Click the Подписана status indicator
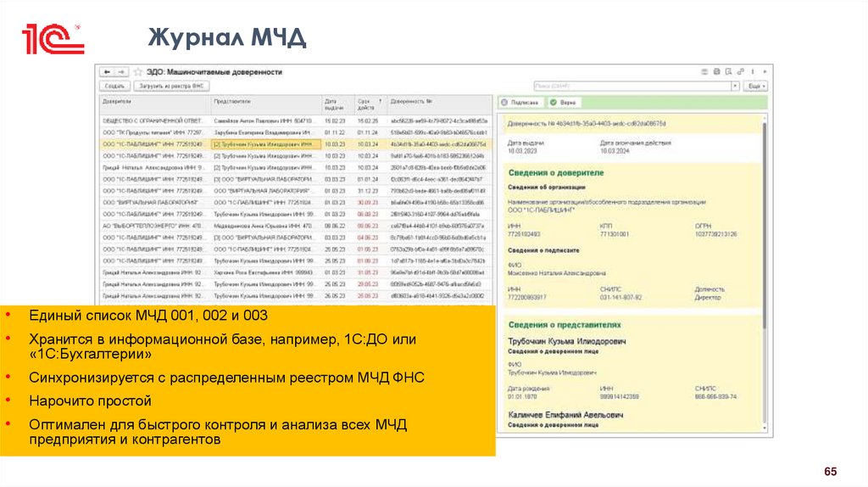This screenshot has width=868, height=487. tap(520, 103)
